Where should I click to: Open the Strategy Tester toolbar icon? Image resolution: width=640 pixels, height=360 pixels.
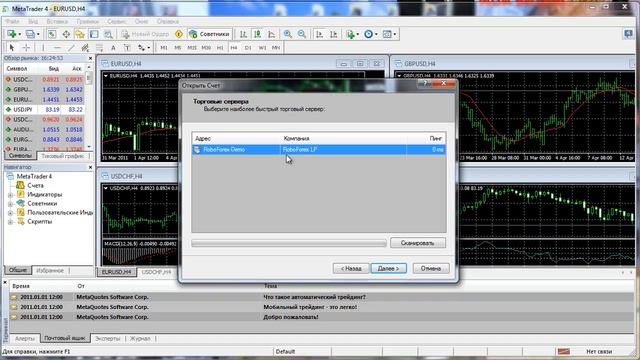[x=108, y=34]
